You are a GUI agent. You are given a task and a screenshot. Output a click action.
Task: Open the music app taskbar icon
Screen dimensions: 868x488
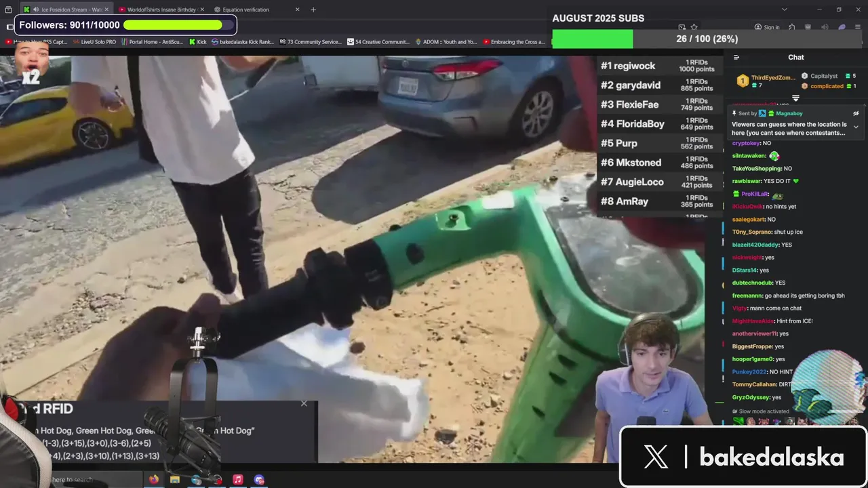tap(238, 480)
